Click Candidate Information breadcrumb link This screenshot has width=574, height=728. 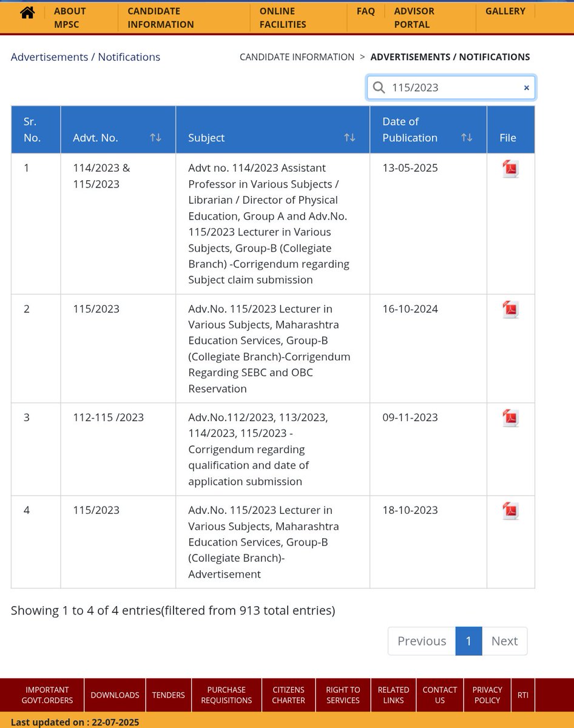(297, 57)
